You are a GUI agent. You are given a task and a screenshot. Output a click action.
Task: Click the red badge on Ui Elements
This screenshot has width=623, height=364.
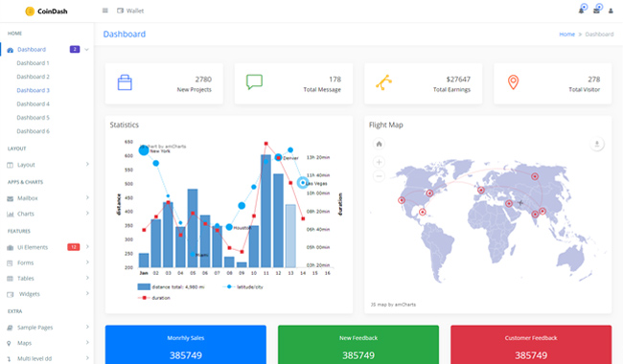74,247
